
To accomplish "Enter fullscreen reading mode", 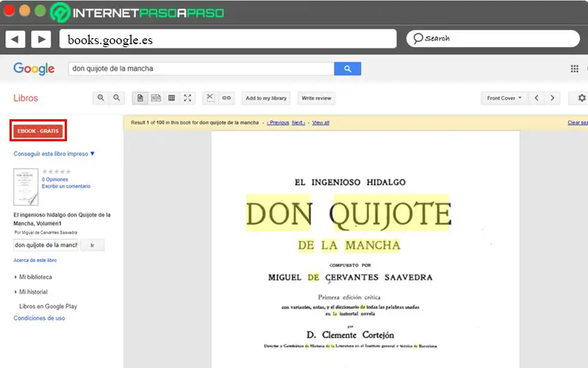I will tap(187, 98).
